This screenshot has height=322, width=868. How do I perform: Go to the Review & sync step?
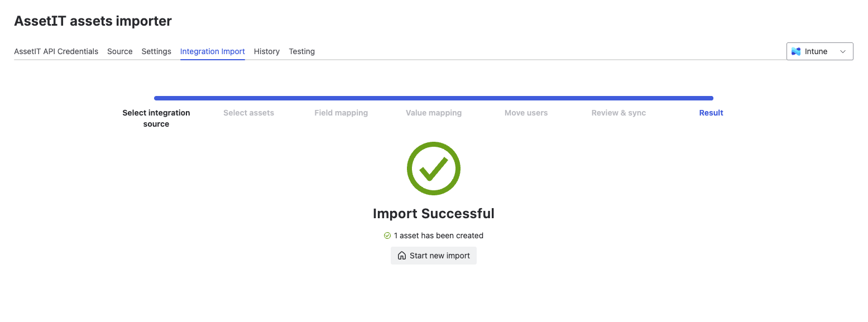(618, 113)
